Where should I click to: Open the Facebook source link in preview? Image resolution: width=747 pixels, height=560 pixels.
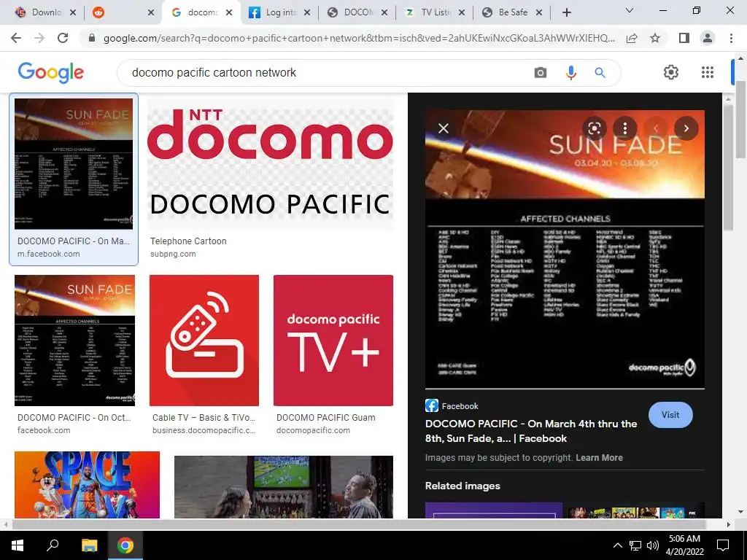[x=452, y=406]
